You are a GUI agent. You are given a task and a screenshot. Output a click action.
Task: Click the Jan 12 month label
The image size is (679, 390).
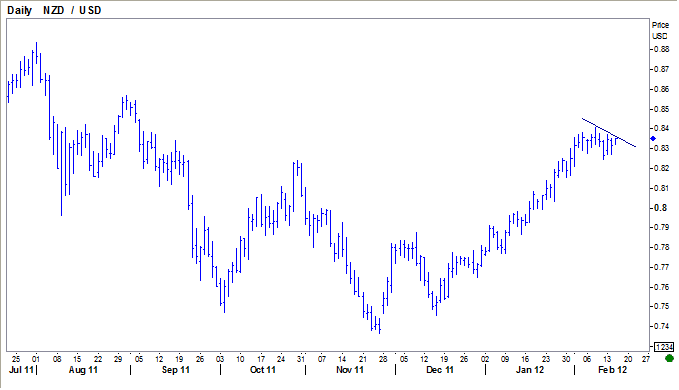tap(530, 370)
